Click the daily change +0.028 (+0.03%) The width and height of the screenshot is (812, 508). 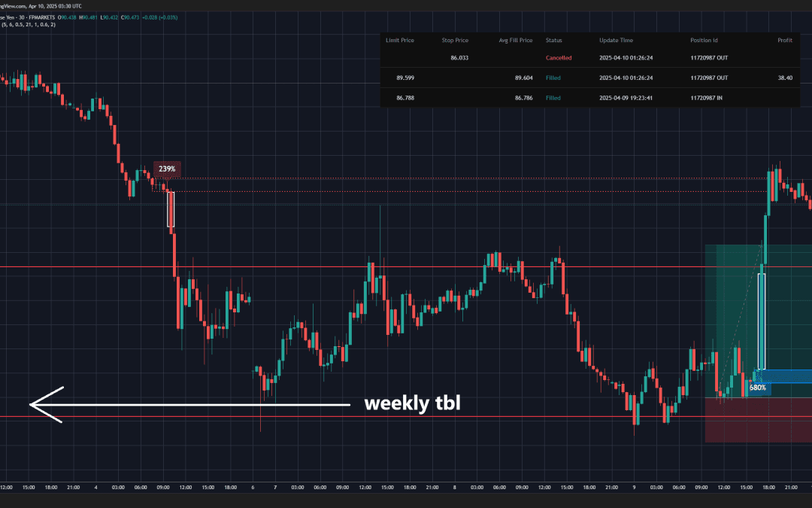pos(160,17)
